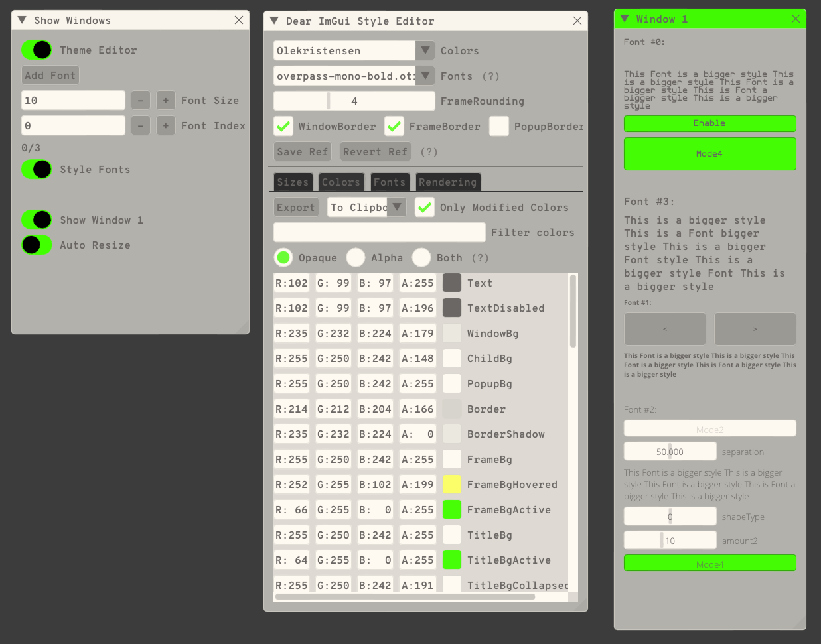Open the green TitleBgActive color swatch
This screenshot has width=821, height=644.
click(452, 560)
